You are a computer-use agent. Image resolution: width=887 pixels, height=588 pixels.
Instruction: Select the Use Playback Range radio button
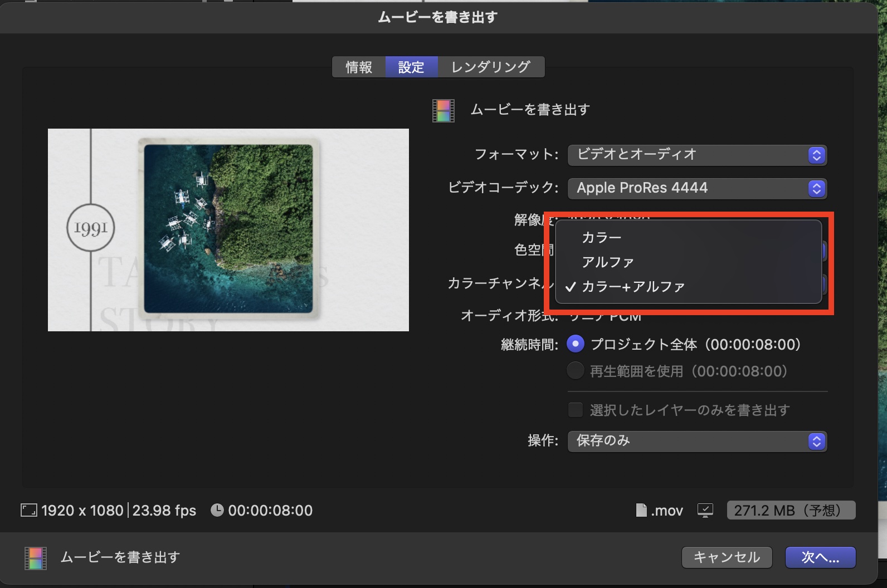pos(576,371)
